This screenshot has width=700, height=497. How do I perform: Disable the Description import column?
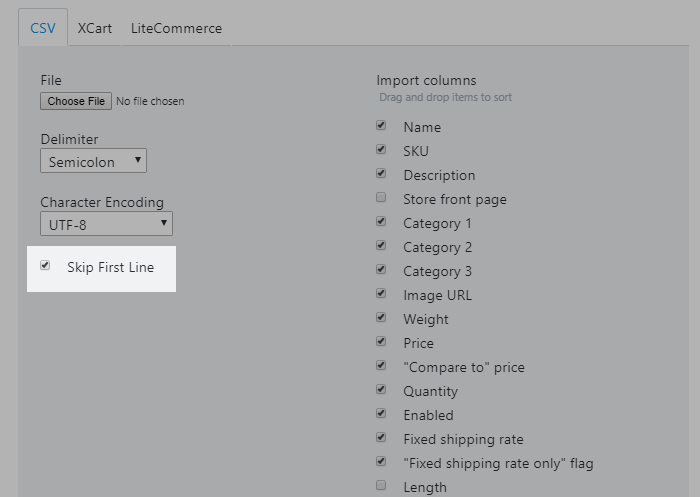click(381, 174)
